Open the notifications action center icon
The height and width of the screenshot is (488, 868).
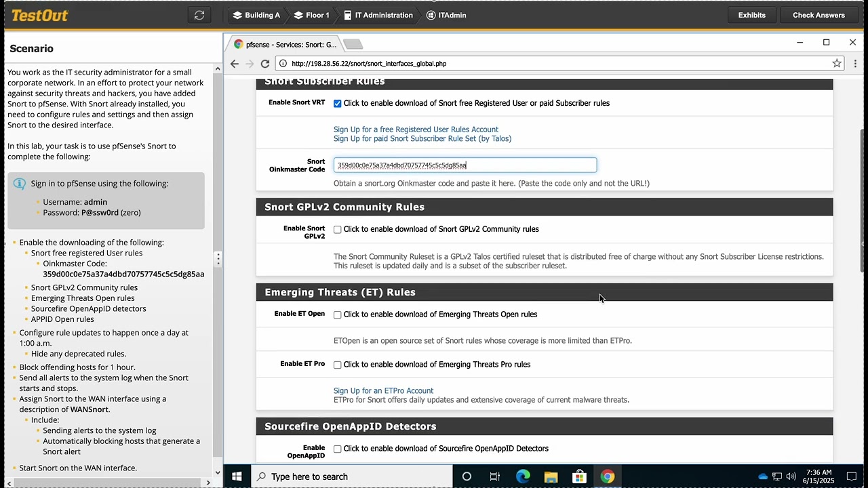point(852,476)
